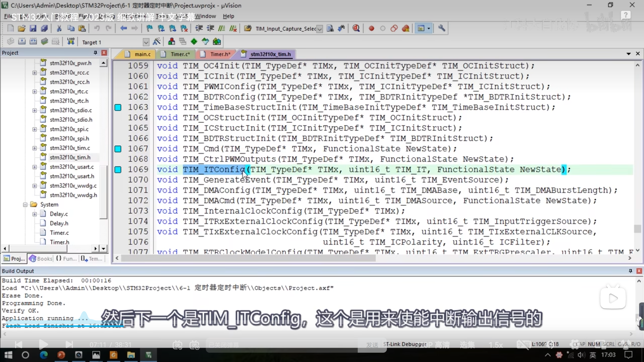
Task: Click the Save file toolbar icon
Action: (33, 28)
